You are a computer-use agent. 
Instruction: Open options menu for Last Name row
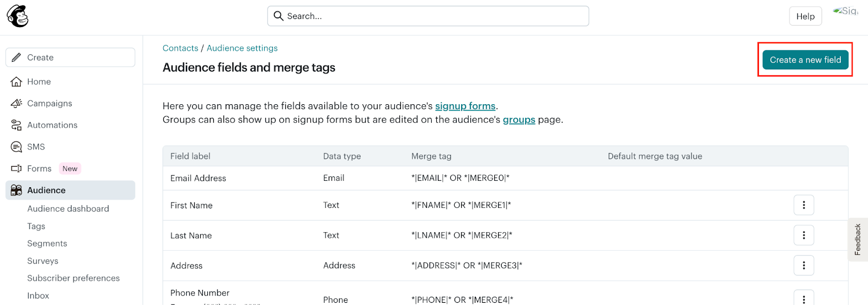[x=803, y=236]
